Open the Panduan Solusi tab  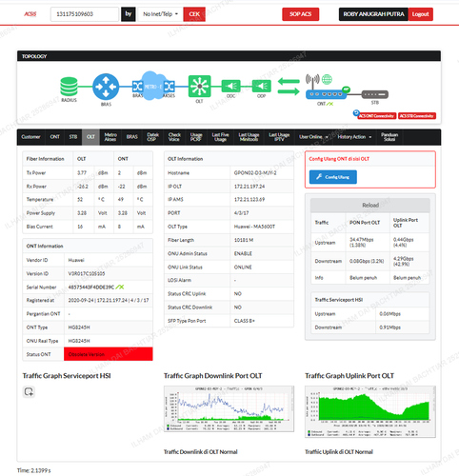(389, 137)
